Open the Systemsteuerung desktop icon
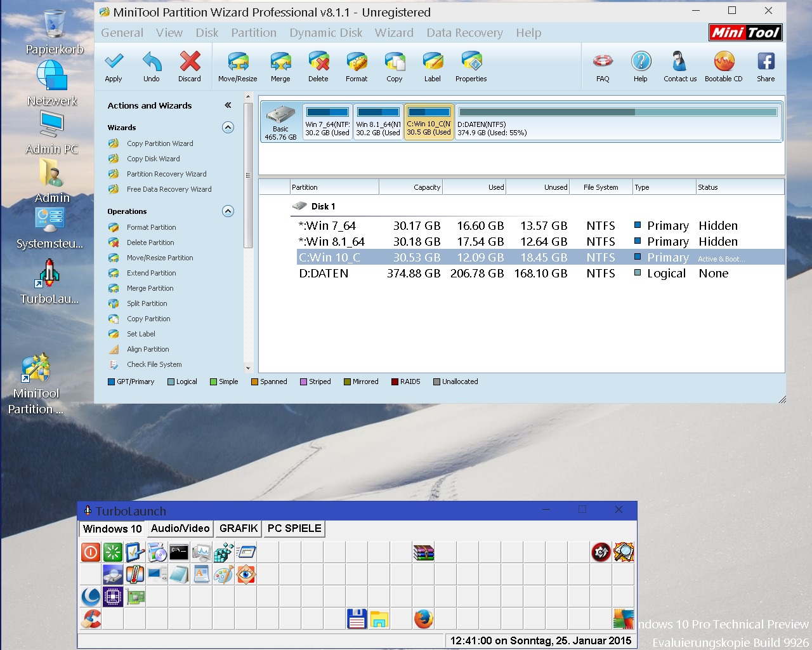 [50, 229]
